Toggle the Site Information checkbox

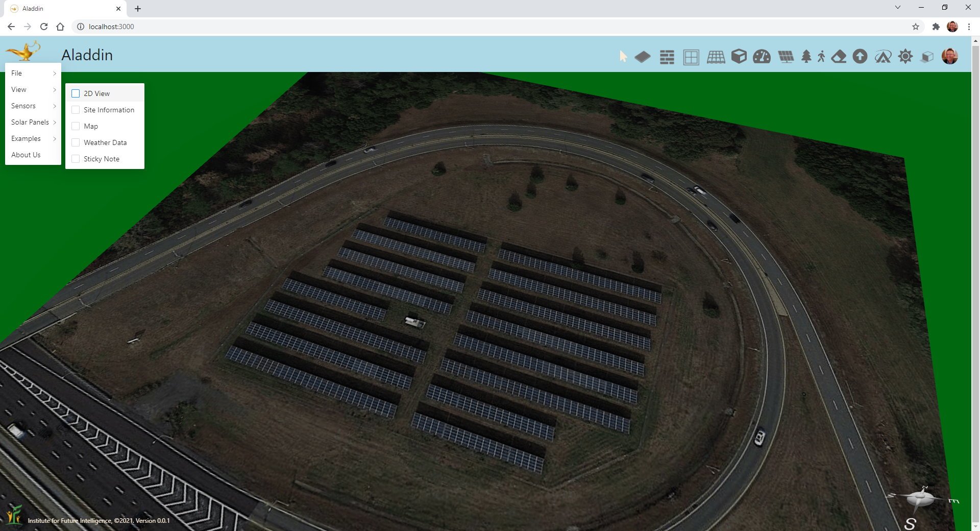[x=76, y=110]
